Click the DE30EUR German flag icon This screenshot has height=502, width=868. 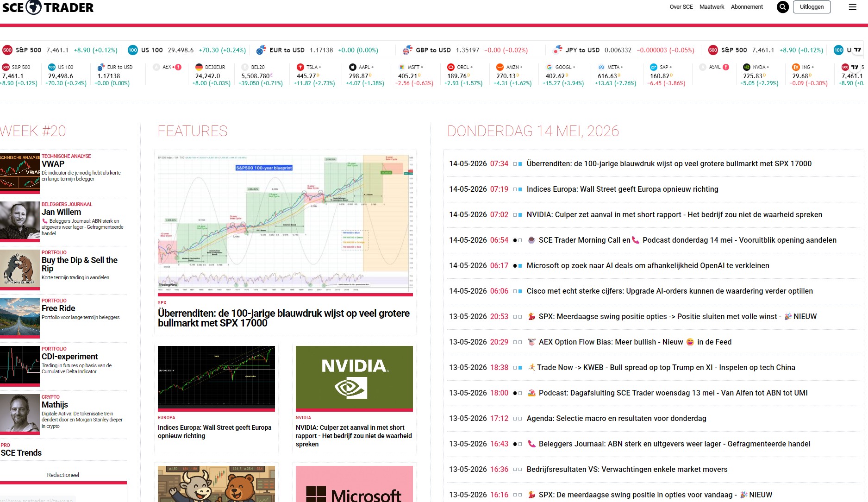199,67
